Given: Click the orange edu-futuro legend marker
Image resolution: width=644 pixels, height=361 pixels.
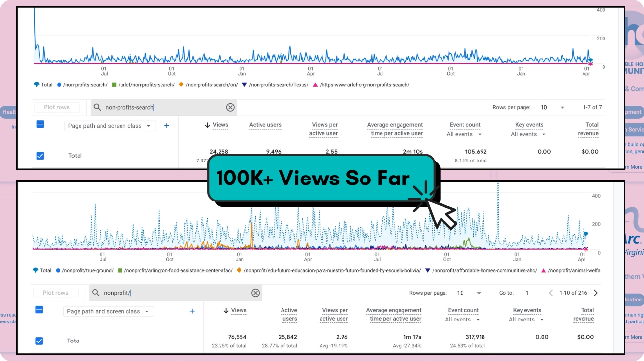Looking at the screenshot, I should pos(239,270).
